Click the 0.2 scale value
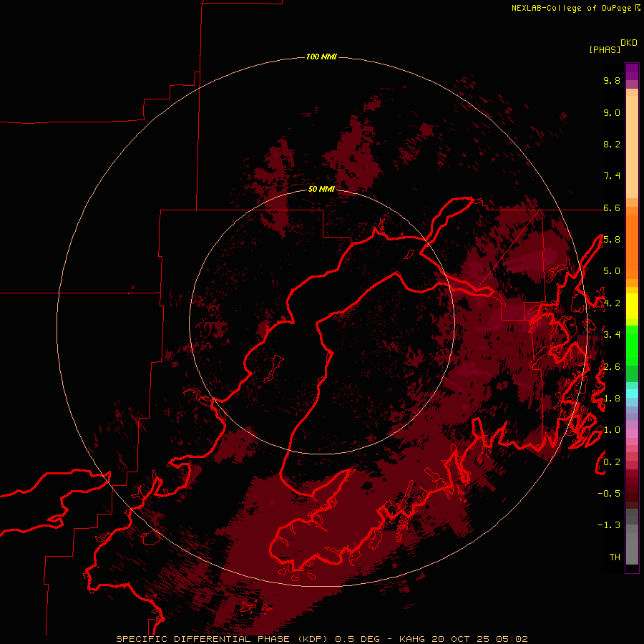Image resolution: width=644 pixels, height=644 pixels. [612, 462]
